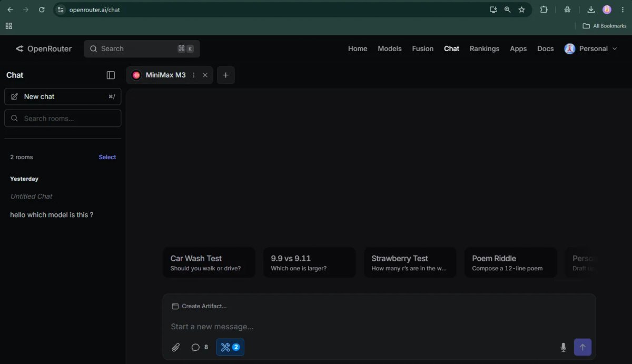632x364 pixels.
Task: Attach a file with paperclip icon
Action: tap(176, 347)
